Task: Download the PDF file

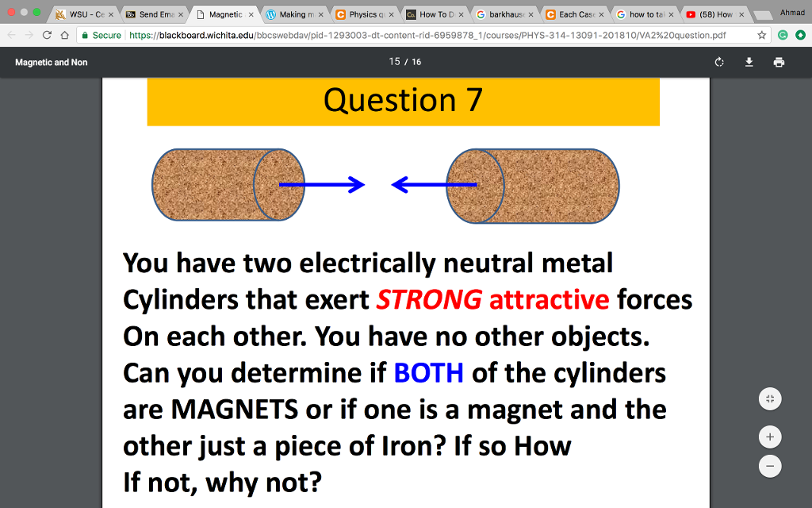Action: (x=749, y=62)
